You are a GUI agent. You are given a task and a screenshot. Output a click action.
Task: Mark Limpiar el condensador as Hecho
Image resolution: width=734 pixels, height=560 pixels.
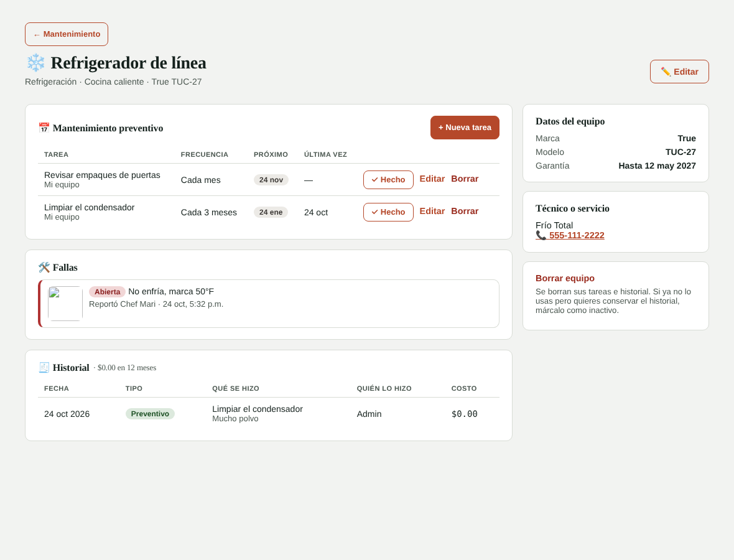[x=388, y=212]
